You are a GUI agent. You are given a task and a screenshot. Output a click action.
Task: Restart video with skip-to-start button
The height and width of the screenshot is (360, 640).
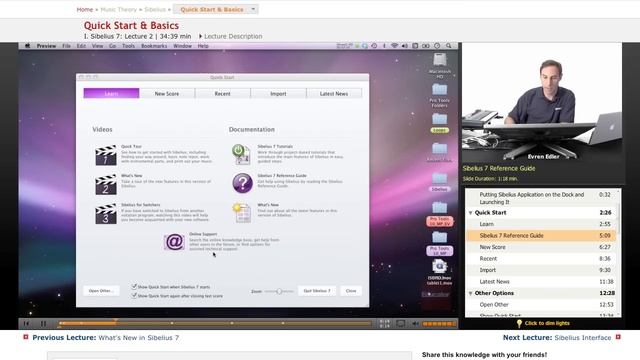point(27,324)
